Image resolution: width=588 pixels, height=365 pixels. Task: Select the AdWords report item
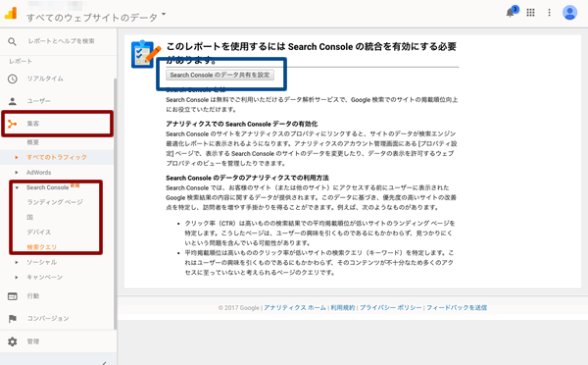(x=38, y=173)
